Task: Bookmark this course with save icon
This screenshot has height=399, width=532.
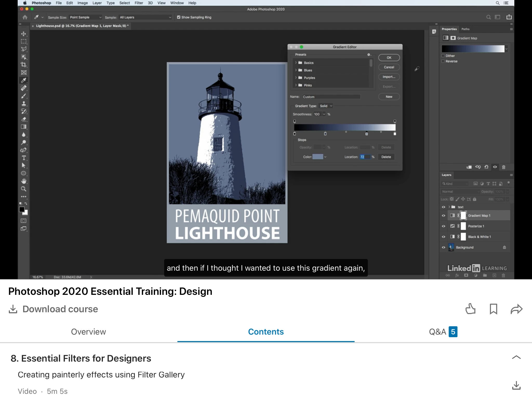Action: [493, 309]
